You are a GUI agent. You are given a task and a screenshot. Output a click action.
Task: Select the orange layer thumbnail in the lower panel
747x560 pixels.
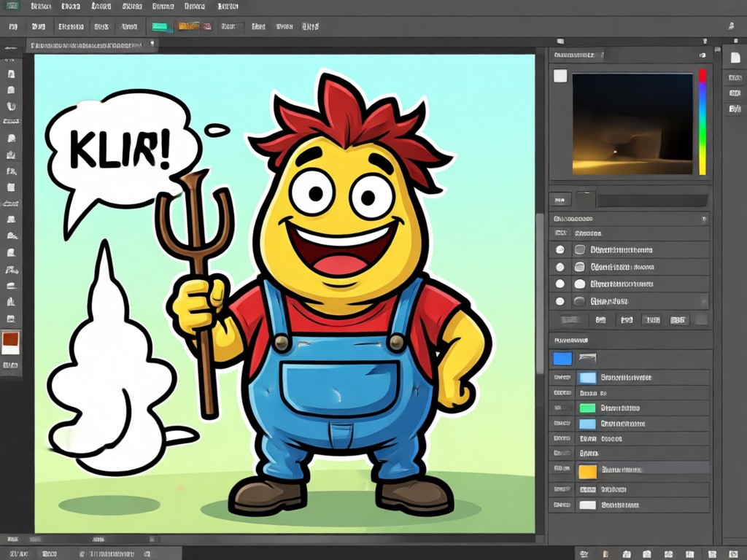[x=587, y=472]
